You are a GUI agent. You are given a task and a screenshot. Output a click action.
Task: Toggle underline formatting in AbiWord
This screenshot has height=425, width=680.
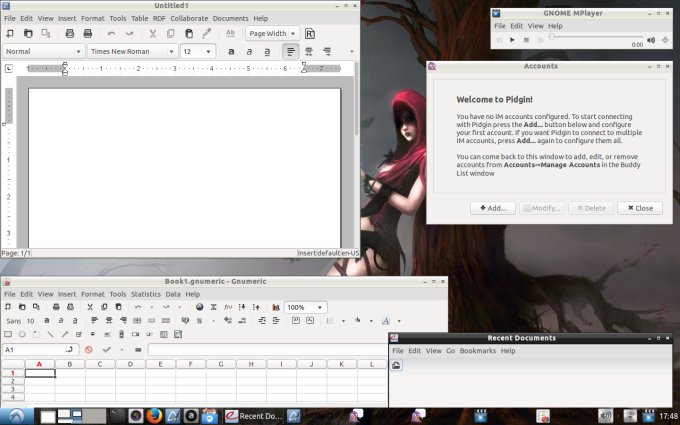(268, 51)
